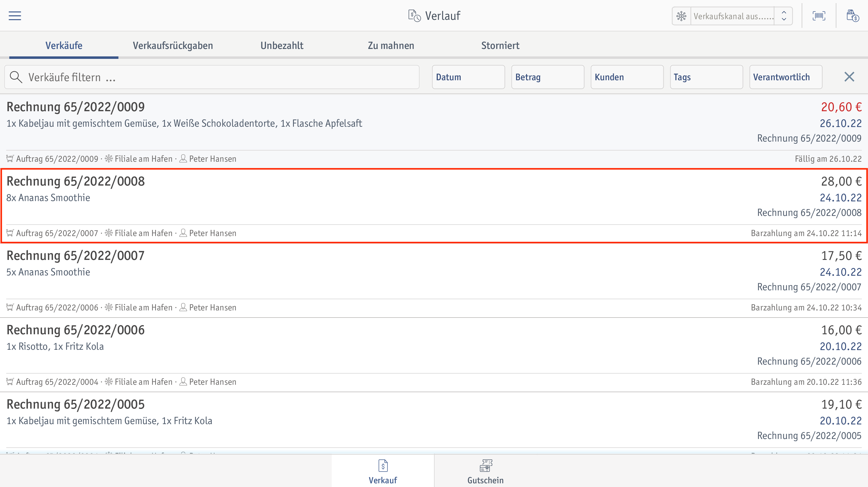This screenshot has height=487, width=868.
Task: Switch to the Verkäufe tab
Action: click(x=64, y=46)
